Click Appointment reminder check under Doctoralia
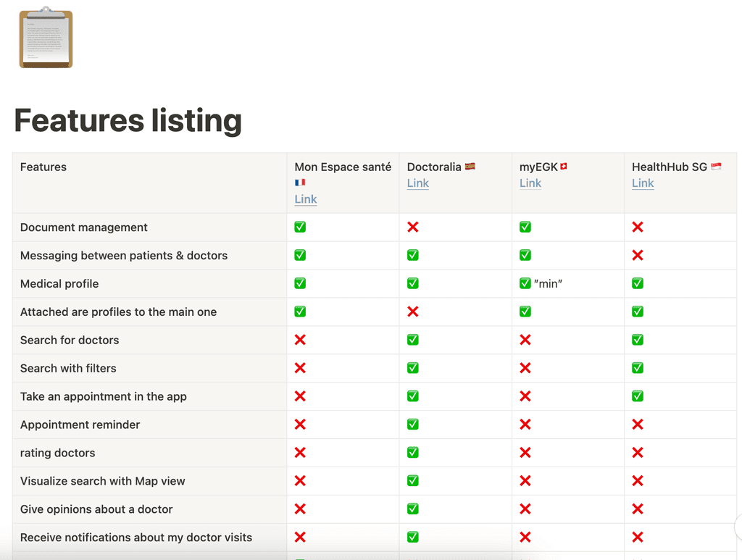This screenshot has height=560, width=742. pos(412,425)
